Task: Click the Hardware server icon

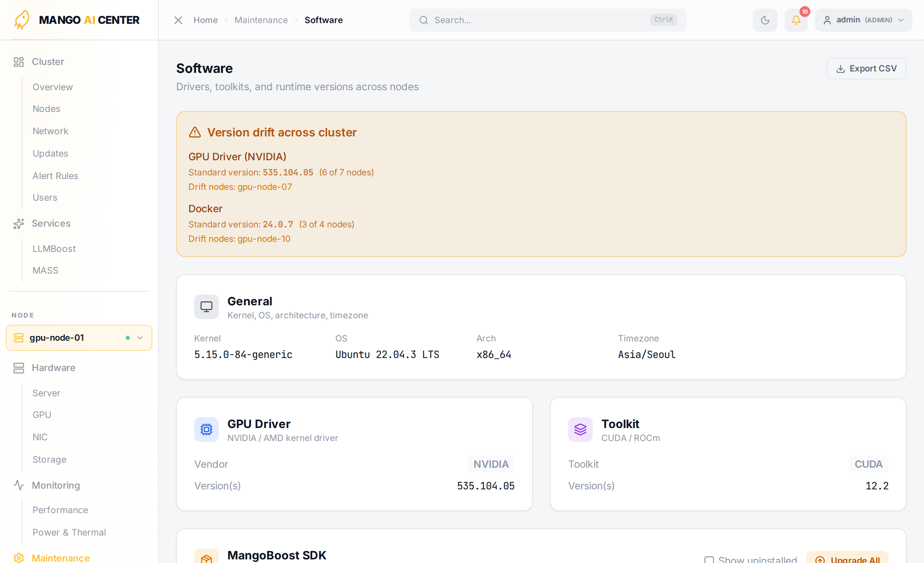Action: coord(19,368)
